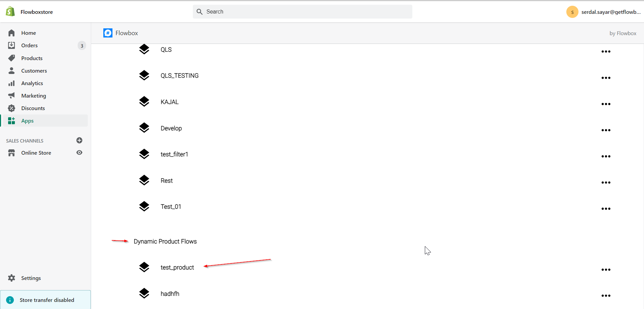
Task: Click the Search input field
Action: tap(302, 11)
